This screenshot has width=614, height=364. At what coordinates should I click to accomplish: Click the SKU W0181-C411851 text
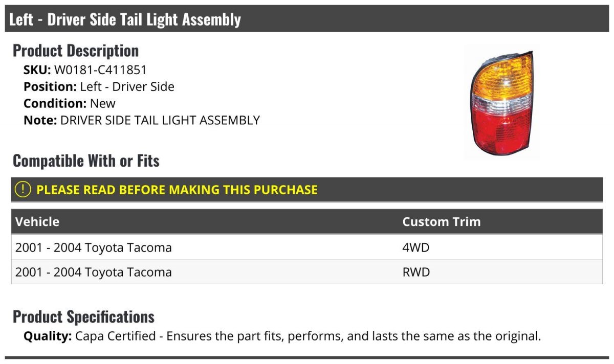click(85, 70)
